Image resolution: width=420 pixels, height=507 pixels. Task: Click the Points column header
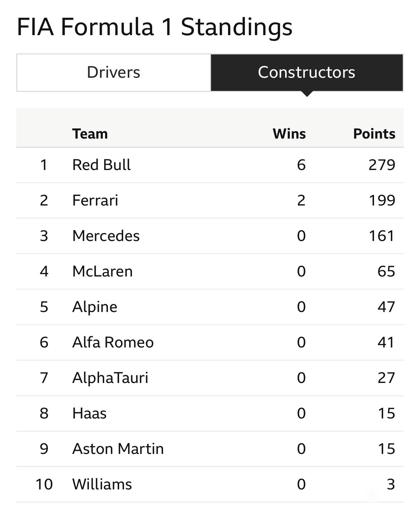point(374,134)
